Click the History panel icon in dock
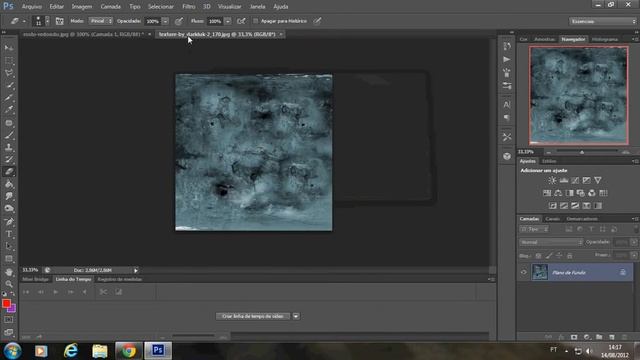The width and height of the screenshot is (640, 360). pos(507,46)
